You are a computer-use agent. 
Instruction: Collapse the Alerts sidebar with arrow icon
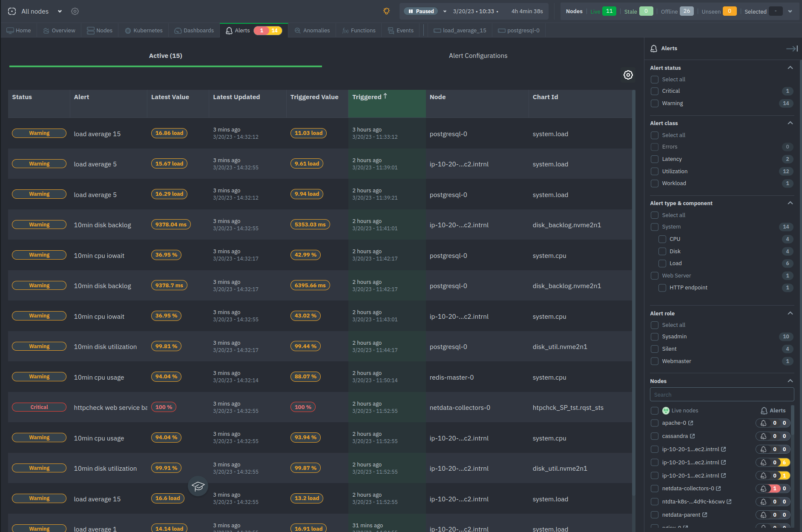[792, 49]
